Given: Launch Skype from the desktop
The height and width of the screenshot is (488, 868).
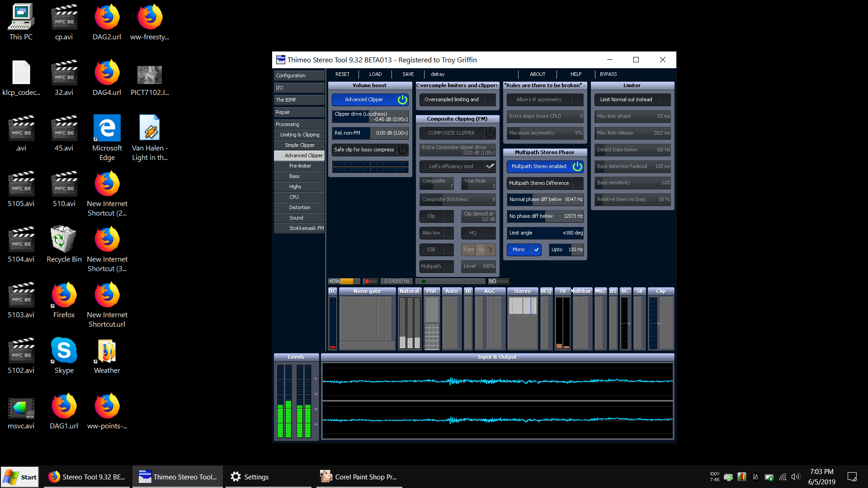Looking at the screenshot, I should [x=64, y=356].
